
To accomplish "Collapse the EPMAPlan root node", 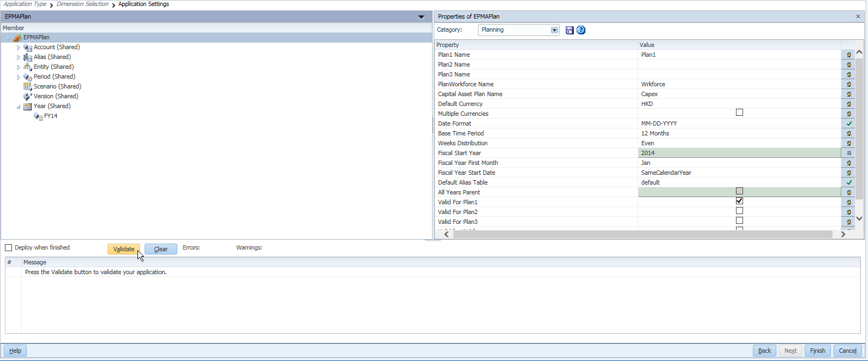I will click(x=8, y=38).
